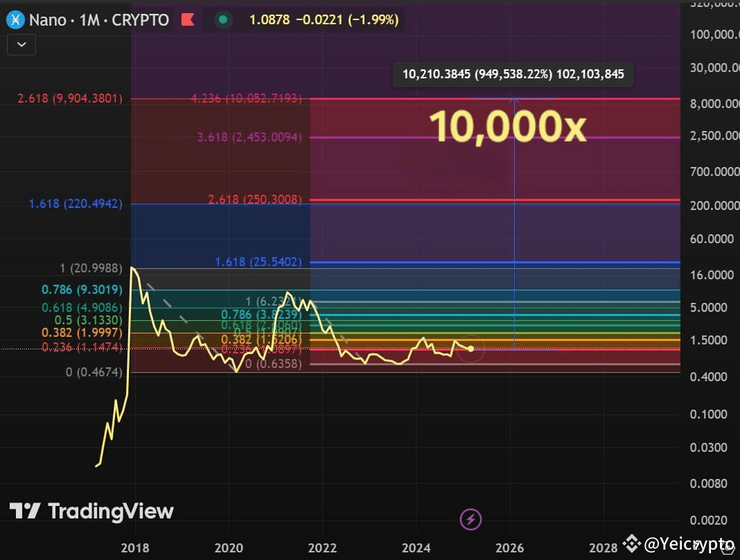Screen dimensions: 740x560
Task: Select the 0.382 (1.9997) Fib label
Action: coord(82,333)
